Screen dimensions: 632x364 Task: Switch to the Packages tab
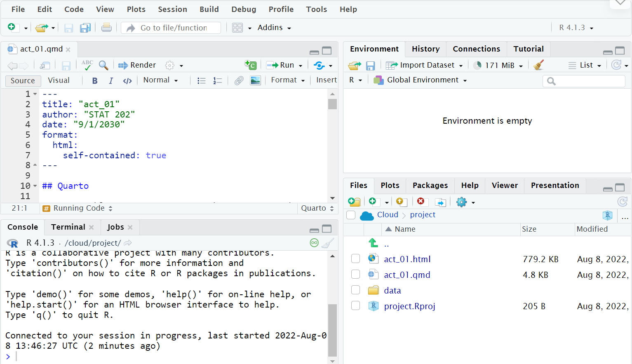tap(430, 186)
